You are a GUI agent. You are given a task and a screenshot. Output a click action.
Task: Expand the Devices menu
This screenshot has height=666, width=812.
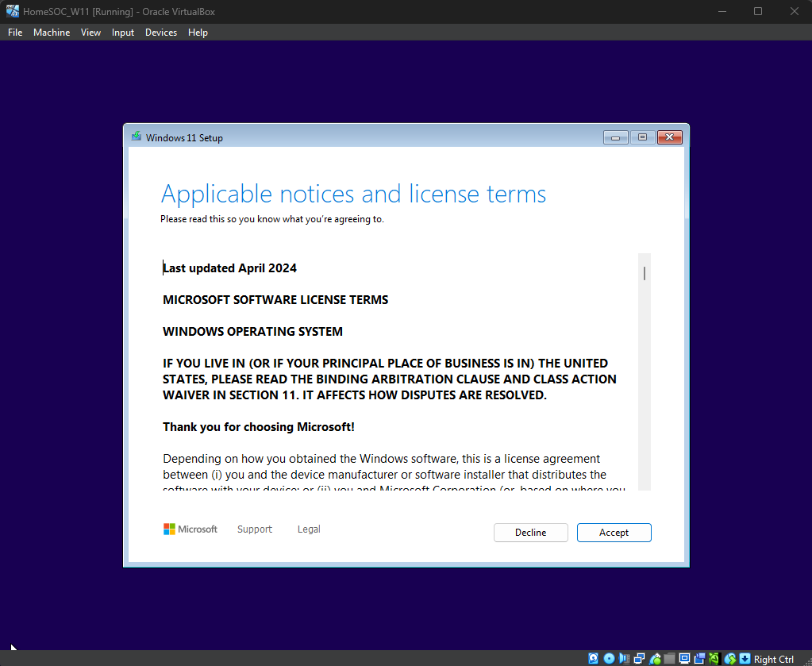pos(161,33)
